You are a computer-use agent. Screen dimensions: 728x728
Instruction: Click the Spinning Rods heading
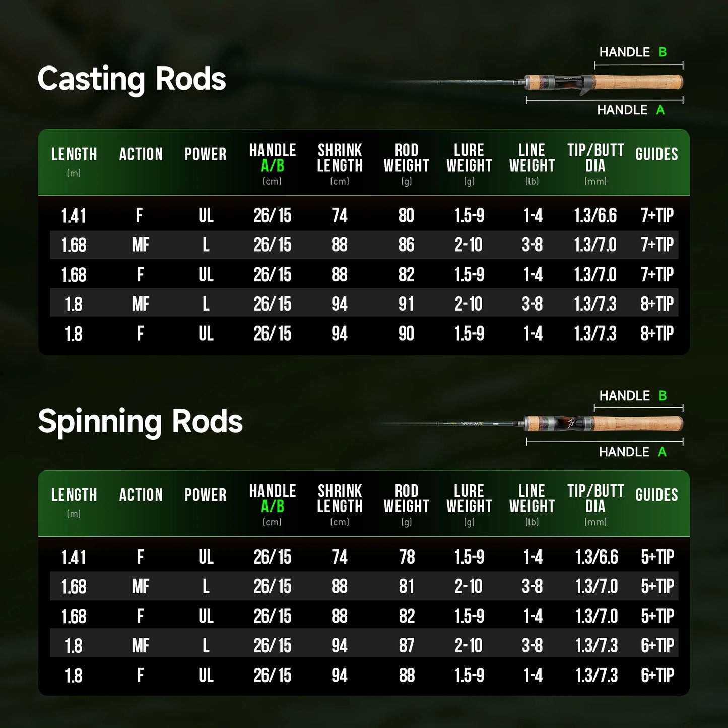140,421
